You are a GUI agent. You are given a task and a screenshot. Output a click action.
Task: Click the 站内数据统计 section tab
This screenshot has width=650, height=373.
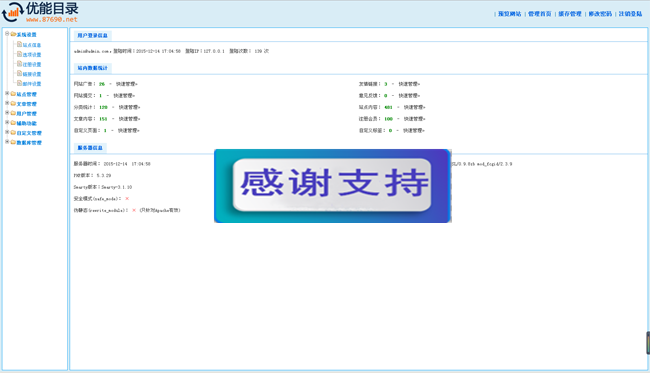(x=92, y=68)
